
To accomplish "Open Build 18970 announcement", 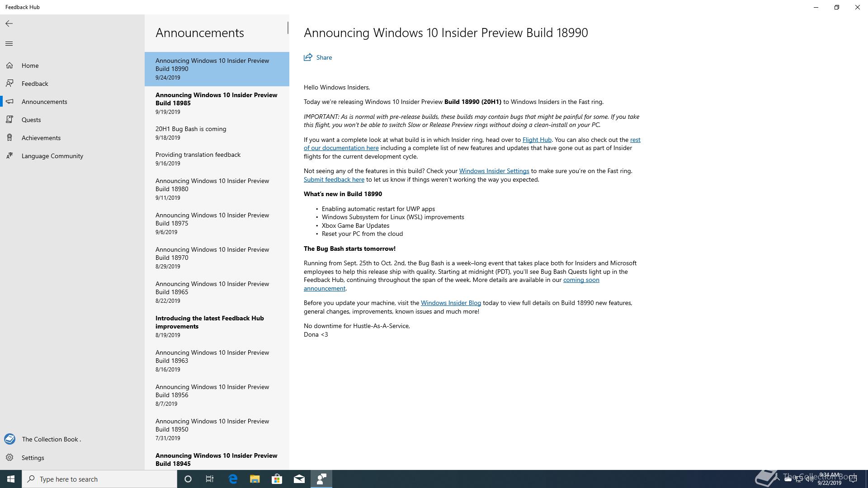I will tap(217, 258).
